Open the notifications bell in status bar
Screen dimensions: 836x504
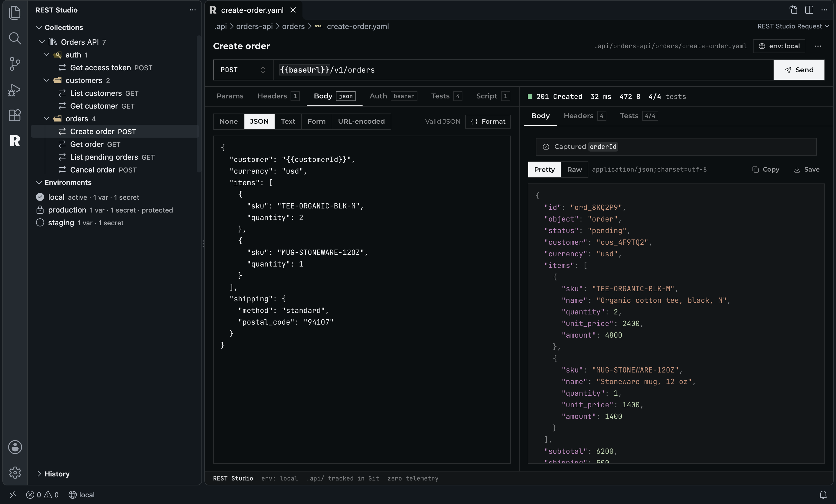[823, 494]
